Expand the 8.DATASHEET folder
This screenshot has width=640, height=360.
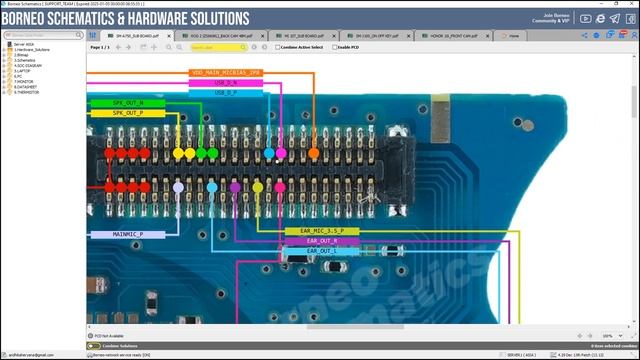(4, 87)
